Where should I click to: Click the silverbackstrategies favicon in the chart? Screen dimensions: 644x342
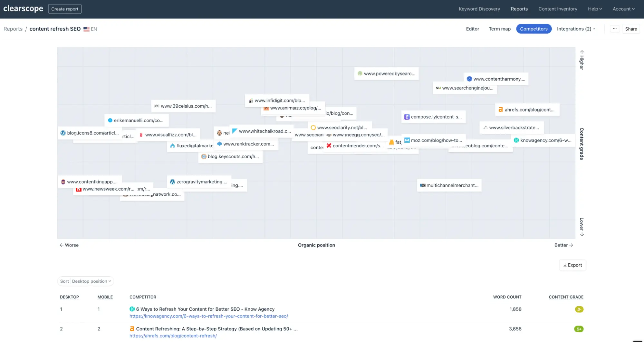point(485,128)
